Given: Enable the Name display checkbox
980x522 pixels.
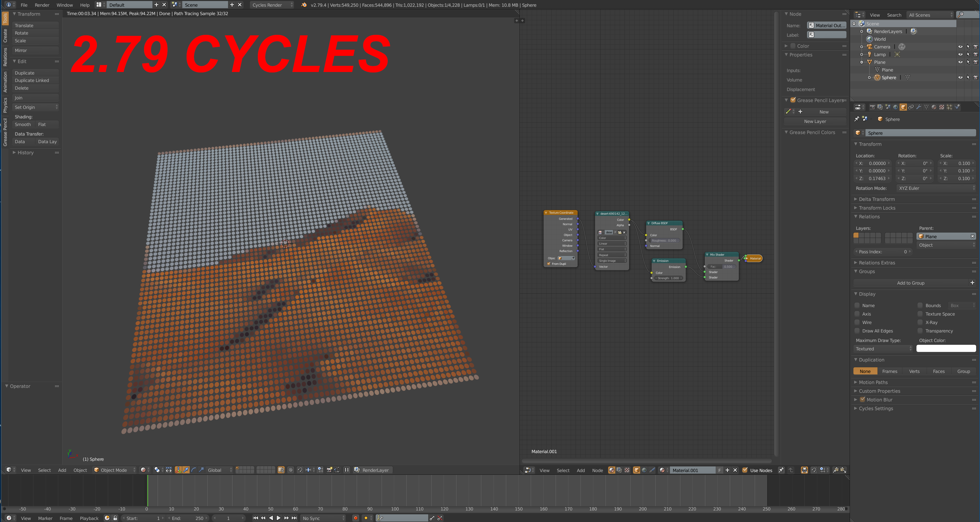Looking at the screenshot, I should [x=857, y=305].
